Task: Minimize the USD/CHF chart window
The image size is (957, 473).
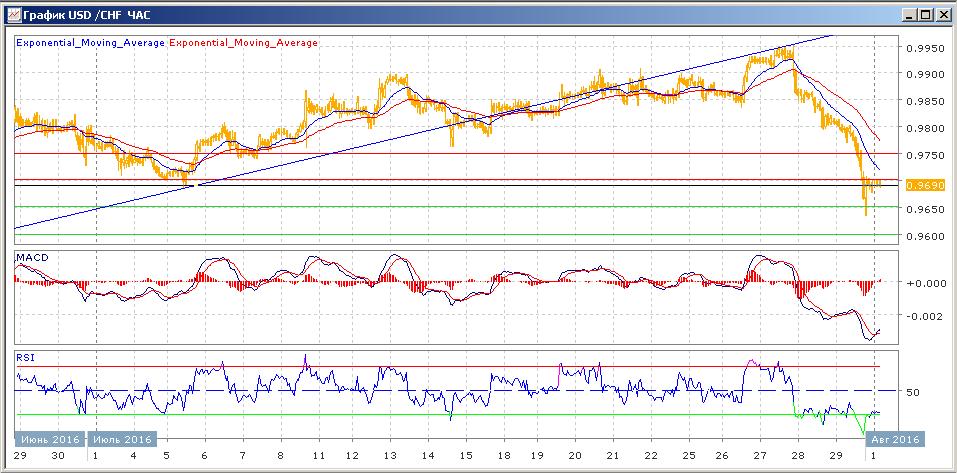Action: click(910, 16)
